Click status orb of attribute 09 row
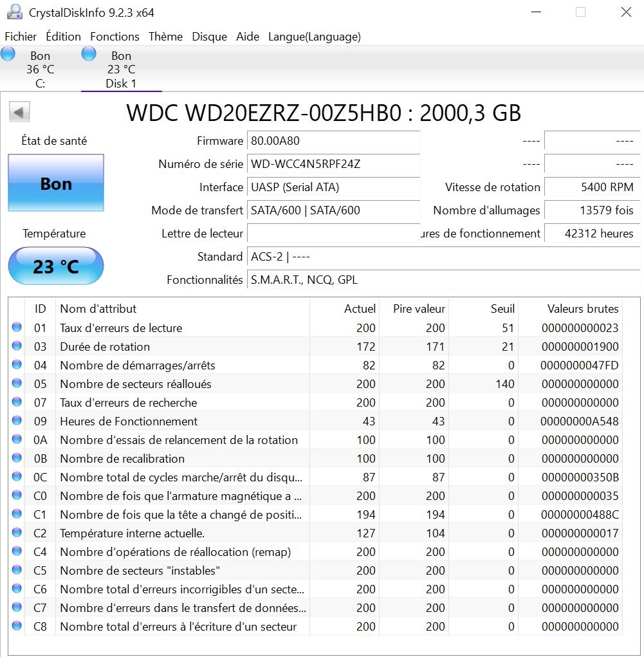 [17, 420]
